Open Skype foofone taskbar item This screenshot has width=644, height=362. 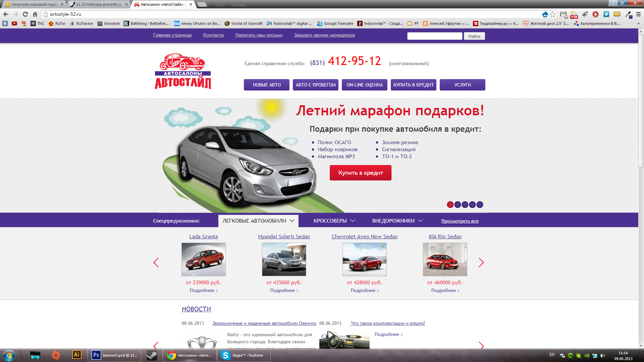244,355
